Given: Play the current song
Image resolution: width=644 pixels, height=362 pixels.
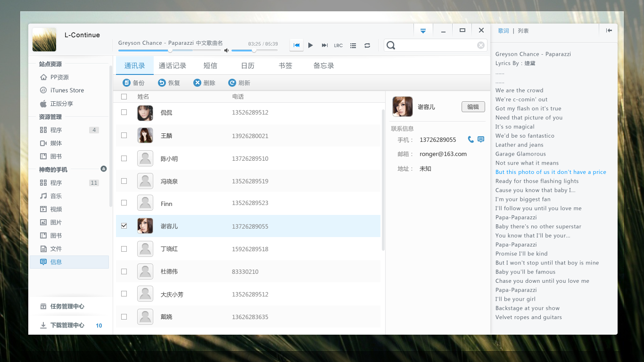Looking at the screenshot, I should (x=311, y=45).
